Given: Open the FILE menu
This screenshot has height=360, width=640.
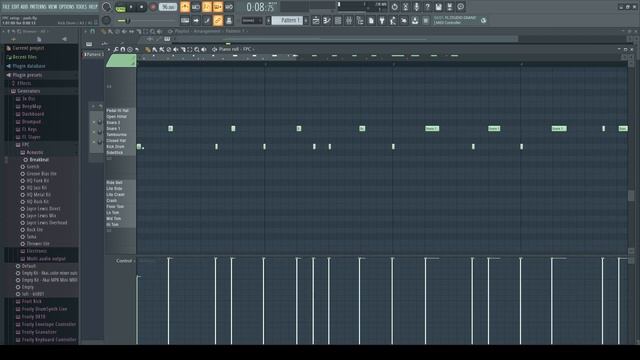Looking at the screenshot, I should pos(6,7).
